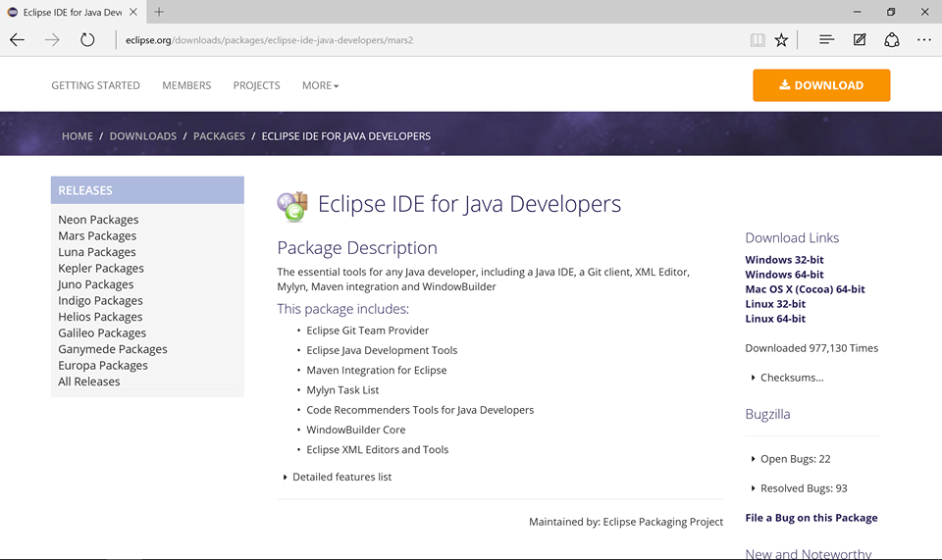Viewport: 942px width, 560px height.
Task: Go to Home breadcrumb link
Action: [x=77, y=136]
